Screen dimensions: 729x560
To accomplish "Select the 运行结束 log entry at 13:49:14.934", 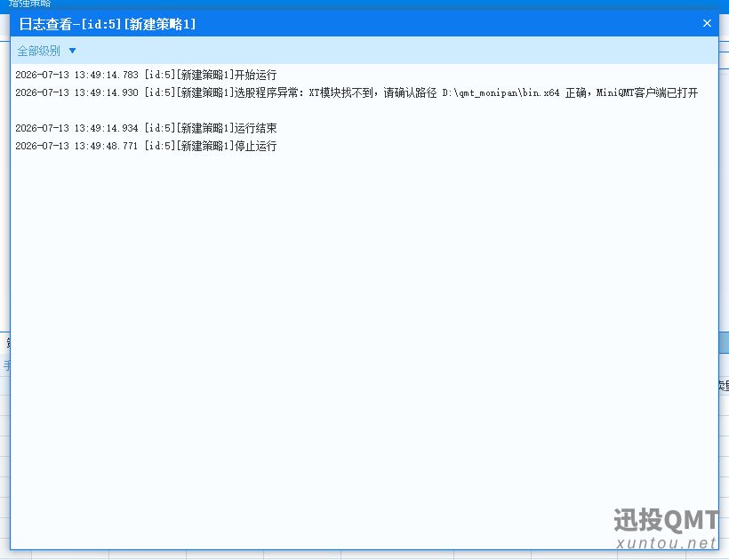I will pos(146,128).
